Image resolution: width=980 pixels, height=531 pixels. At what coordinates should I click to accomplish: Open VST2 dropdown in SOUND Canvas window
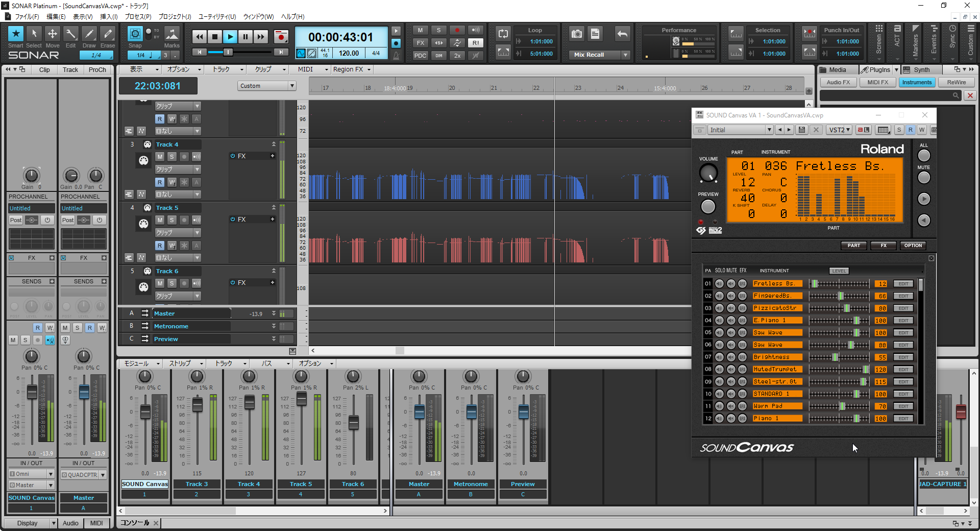[840, 130]
